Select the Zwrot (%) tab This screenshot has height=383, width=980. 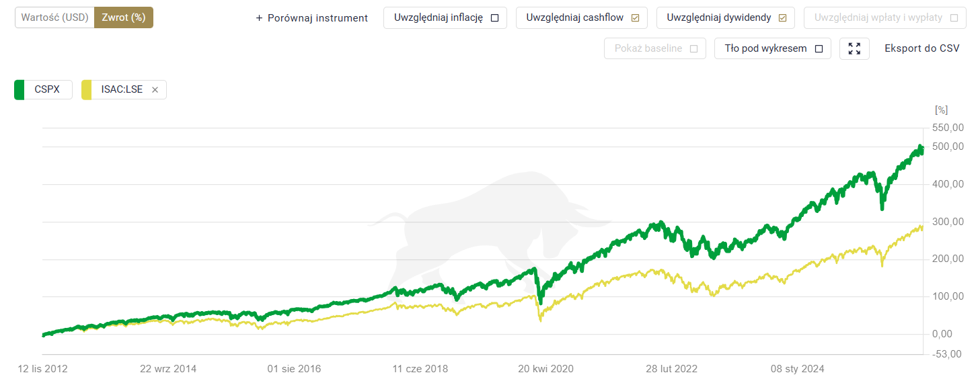pos(124,17)
